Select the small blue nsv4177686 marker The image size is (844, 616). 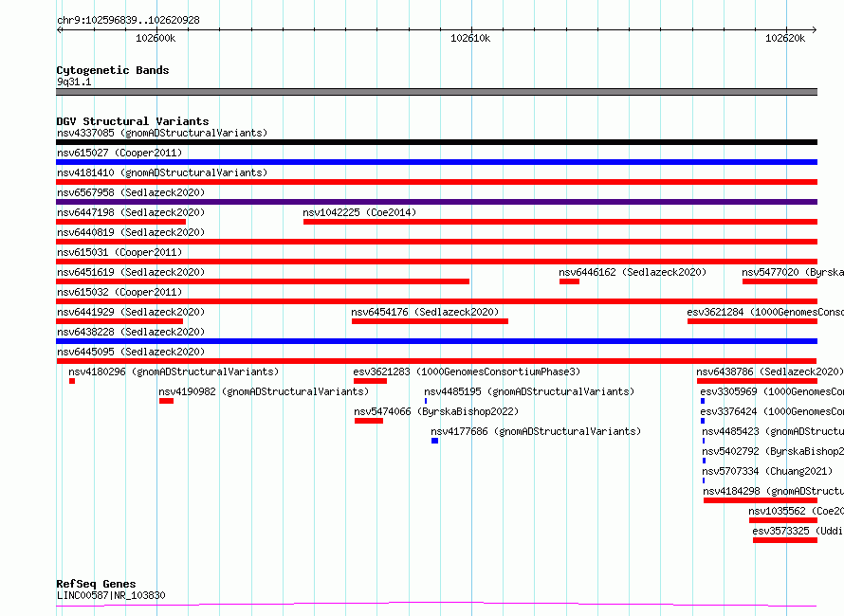tap(435, 441)
